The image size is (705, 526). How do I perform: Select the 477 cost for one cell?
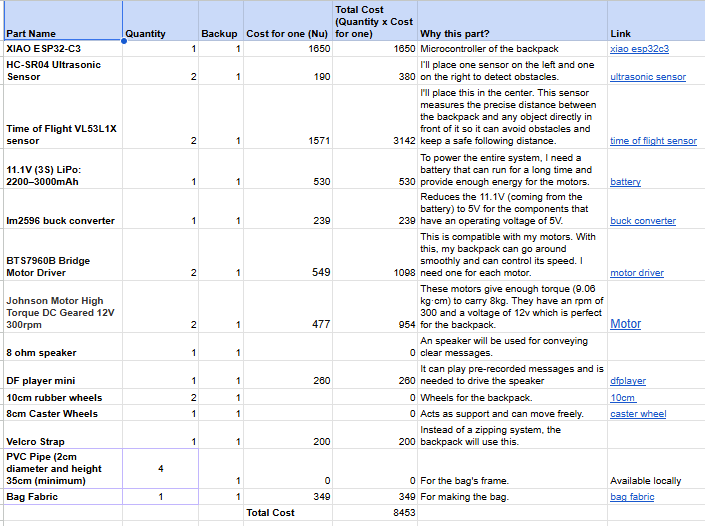coord(288,307)
